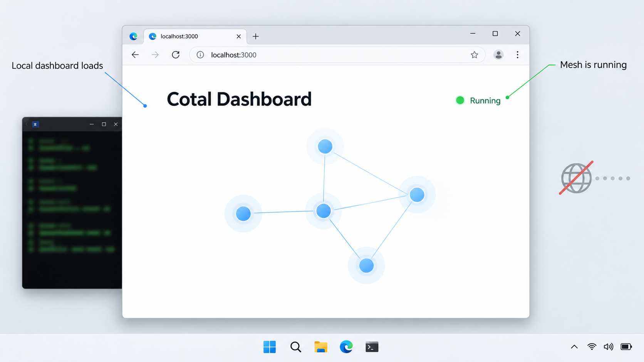The height and width of the screenshot is (362, 644).
Task: Select the leftmost mesh node
Action: pyautogui.click(x=243, y=214)
